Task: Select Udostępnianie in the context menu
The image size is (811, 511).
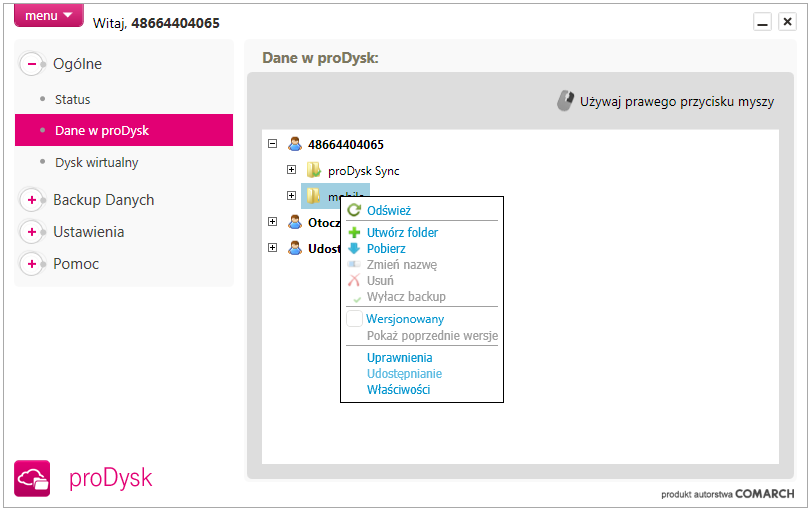Action: (x=404, y=373)
